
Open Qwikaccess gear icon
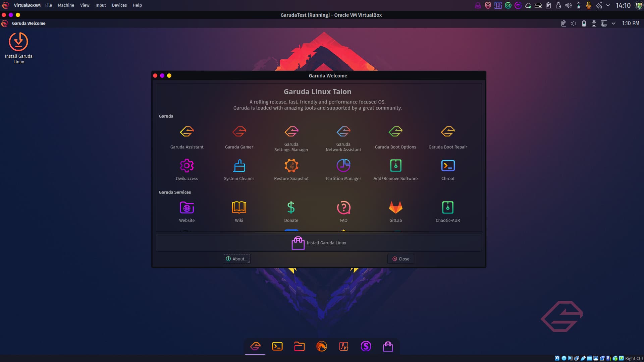pos(187,166)
